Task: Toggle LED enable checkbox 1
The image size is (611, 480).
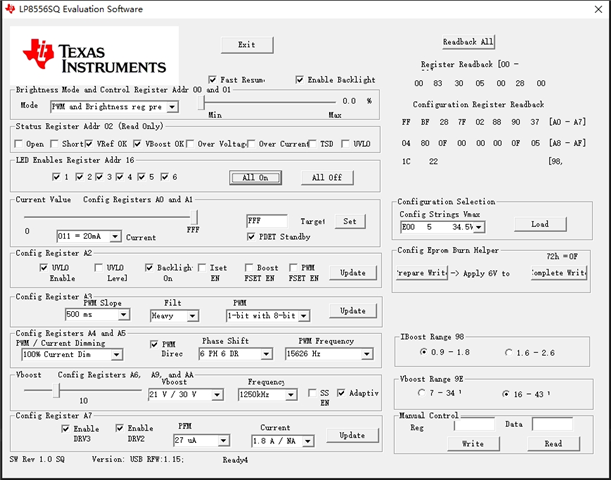Action: coord(56,177)
